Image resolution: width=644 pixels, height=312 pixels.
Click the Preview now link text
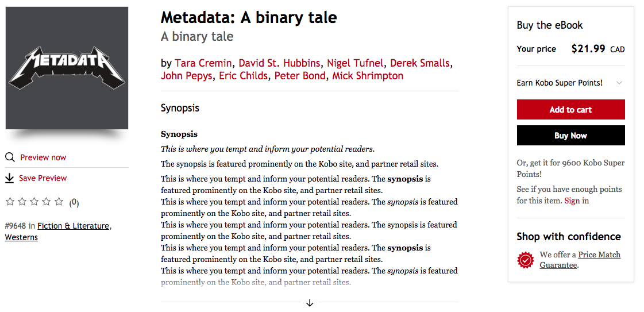pos(43,157)
